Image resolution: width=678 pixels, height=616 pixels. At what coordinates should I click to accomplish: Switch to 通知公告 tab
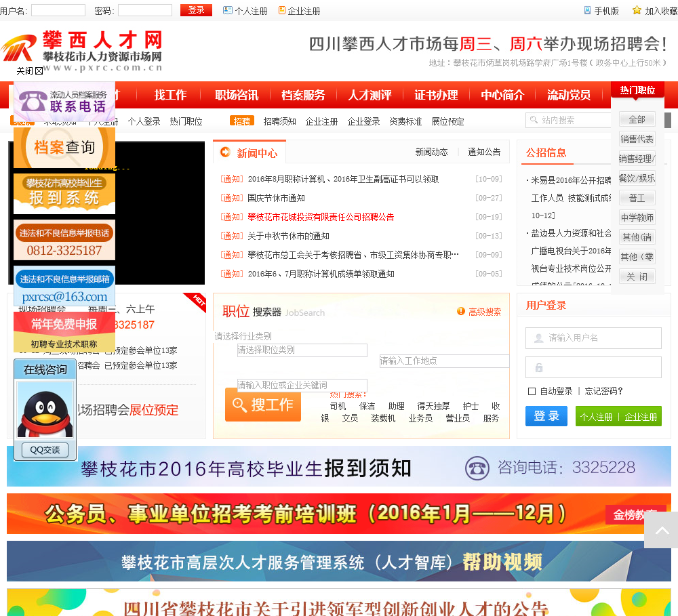pyautogui.click(x=484, y=152)
